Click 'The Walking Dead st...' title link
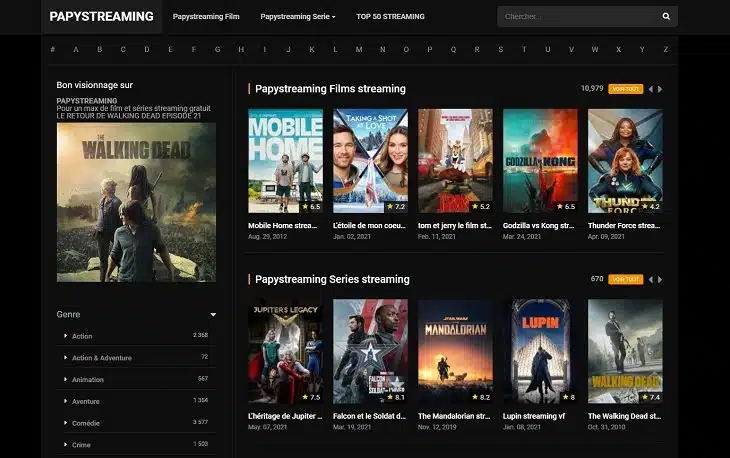This screenshot has width=730, height=458. [x=624, y=416]
